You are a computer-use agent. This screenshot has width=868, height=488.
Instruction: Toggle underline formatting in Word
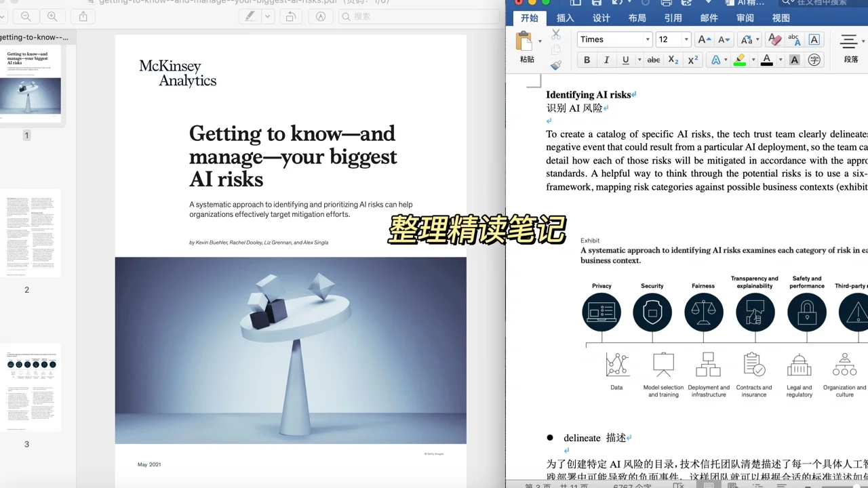pos(625,60)
